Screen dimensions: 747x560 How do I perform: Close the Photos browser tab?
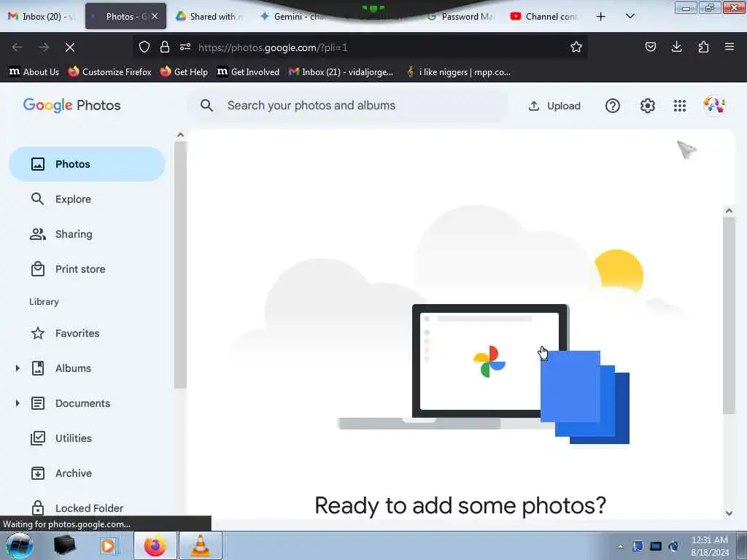point(155,16)
